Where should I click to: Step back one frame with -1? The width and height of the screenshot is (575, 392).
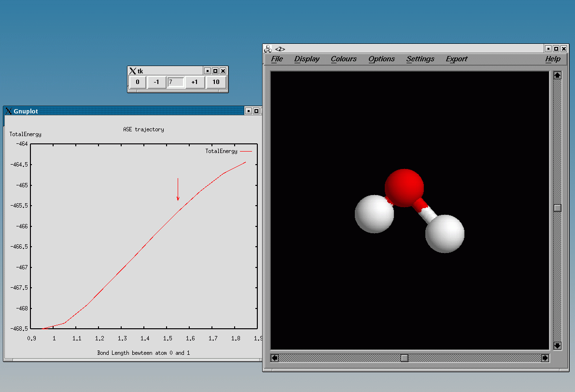156,82
